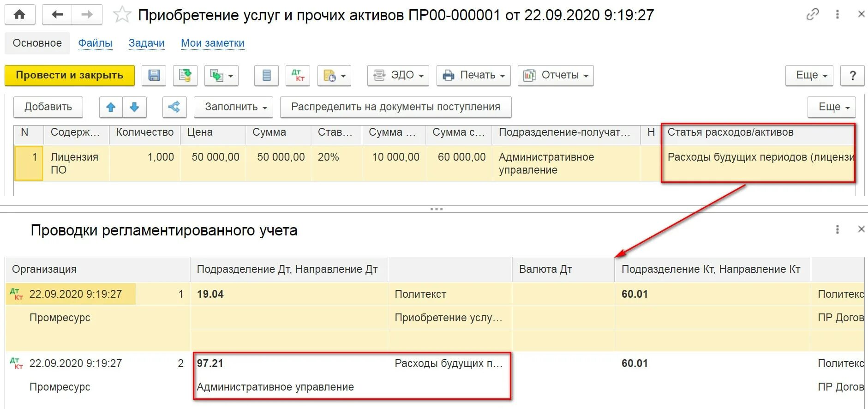868x409 pixels.
Task: Post the document icon next to save
Action: click(185, 75)
